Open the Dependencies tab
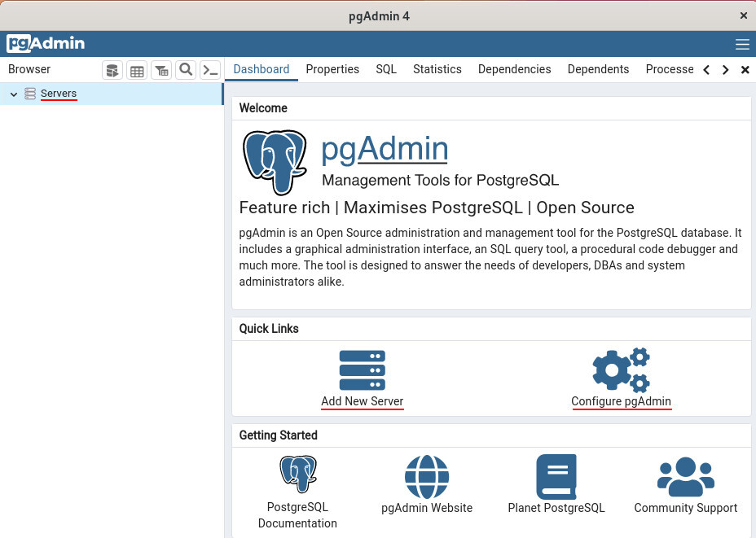Screen dimensions: 756x538 pos(514,69)
